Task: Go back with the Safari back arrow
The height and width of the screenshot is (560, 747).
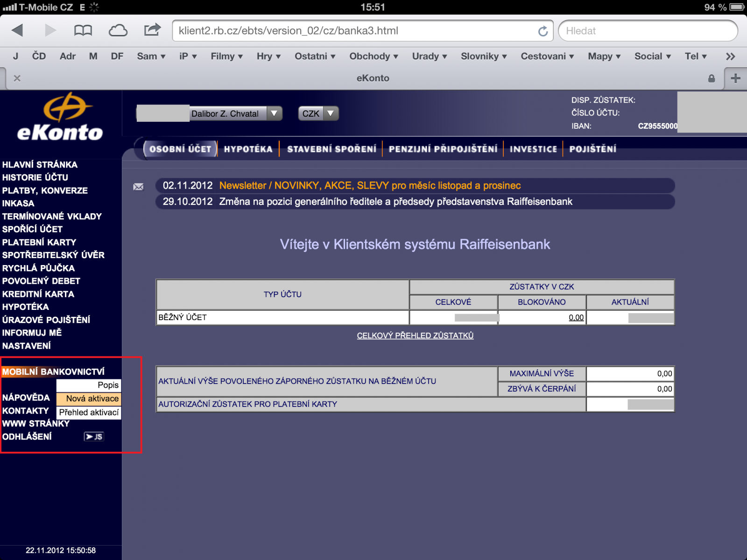Action: click(17, 31)
